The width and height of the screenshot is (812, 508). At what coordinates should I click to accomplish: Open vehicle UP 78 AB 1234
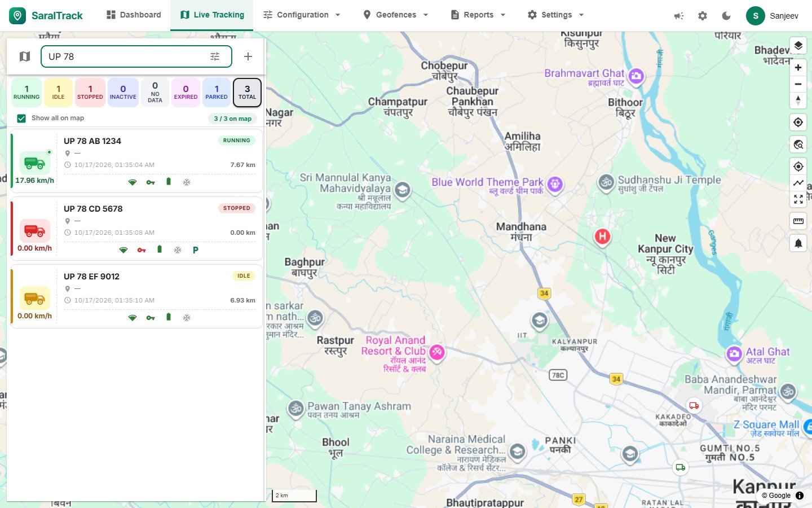pos(136,161)
